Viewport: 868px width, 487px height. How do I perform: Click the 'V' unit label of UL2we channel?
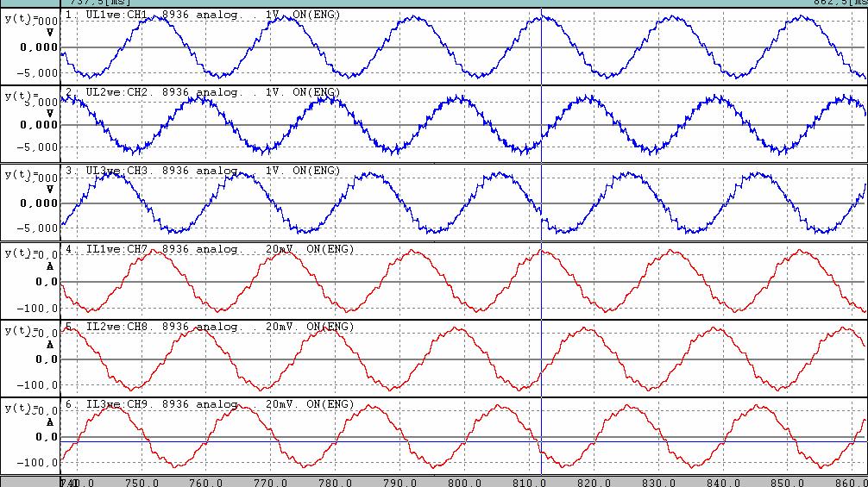[x=50, y=113]
